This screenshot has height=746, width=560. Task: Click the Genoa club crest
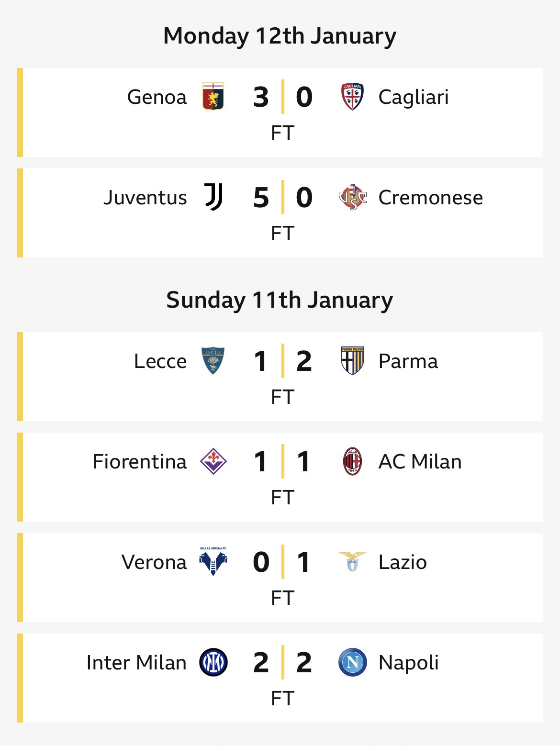tap(213, 97)
